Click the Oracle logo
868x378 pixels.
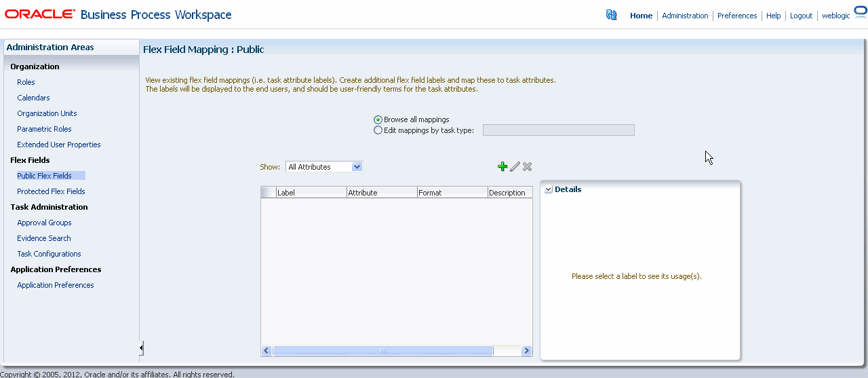tap(40, 14)
